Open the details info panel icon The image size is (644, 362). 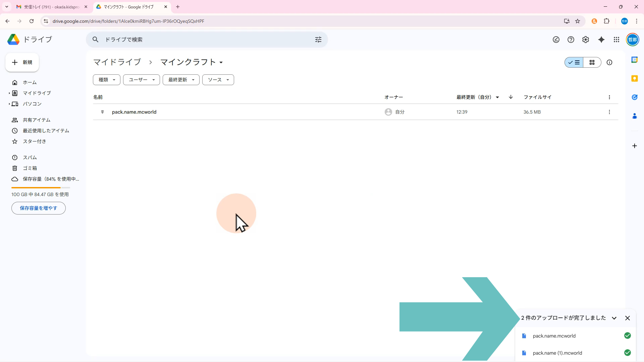point(609,62)
